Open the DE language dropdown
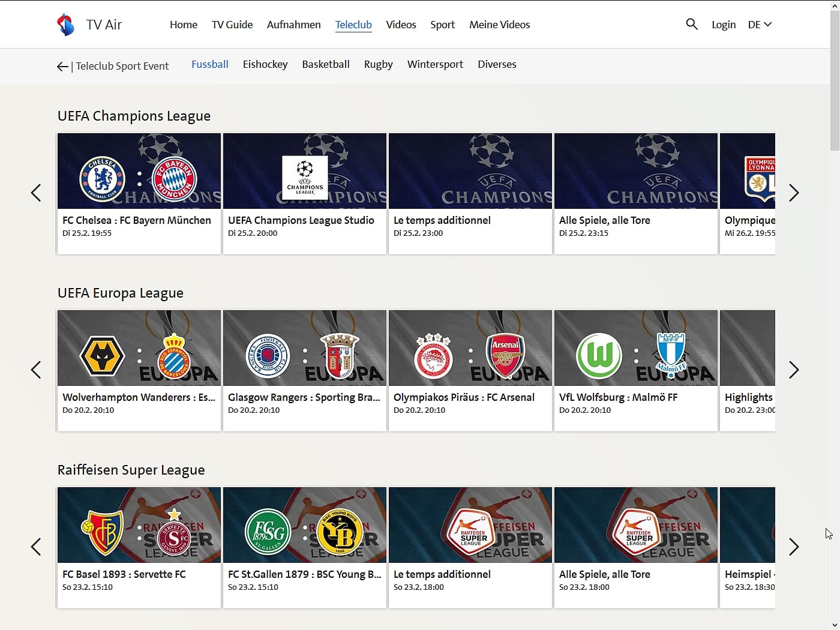Viewport: 840px width, 630px height. [x=760, y=25]
